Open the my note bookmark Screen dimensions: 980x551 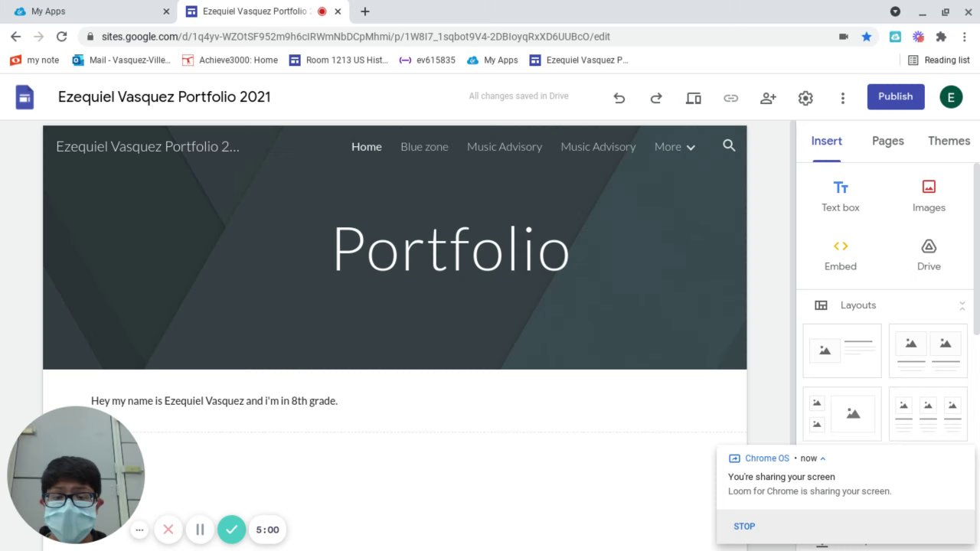tap(35, 60)
